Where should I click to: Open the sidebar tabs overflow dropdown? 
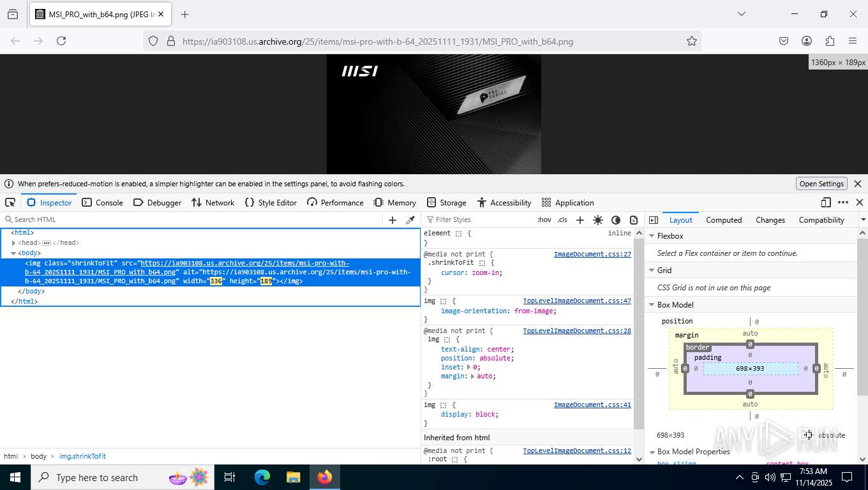863,219
